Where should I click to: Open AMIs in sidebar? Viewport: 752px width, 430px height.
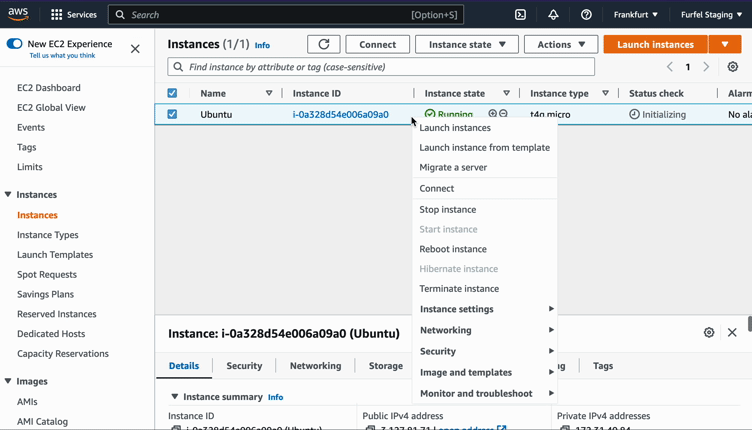tap(27, 402)
